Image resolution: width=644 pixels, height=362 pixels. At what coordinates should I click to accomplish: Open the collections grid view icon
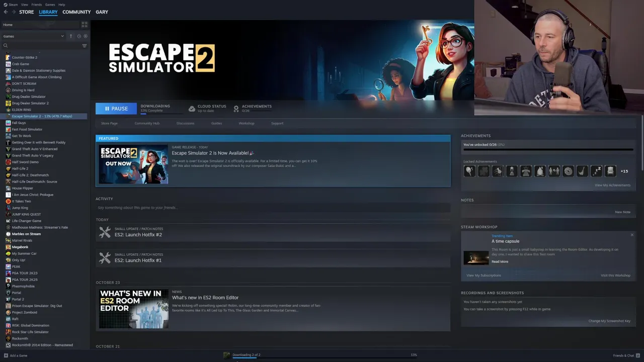85,25
